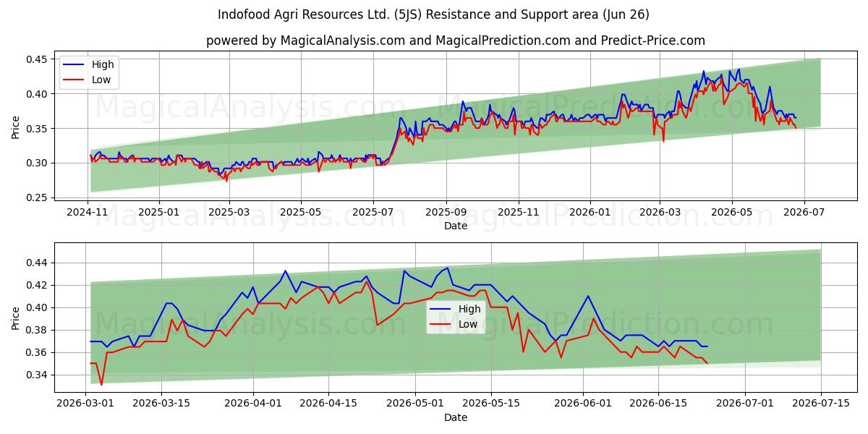Click the 2026-03-01 tick label
This screenshot has width=868, height=434.
point(85,403)
